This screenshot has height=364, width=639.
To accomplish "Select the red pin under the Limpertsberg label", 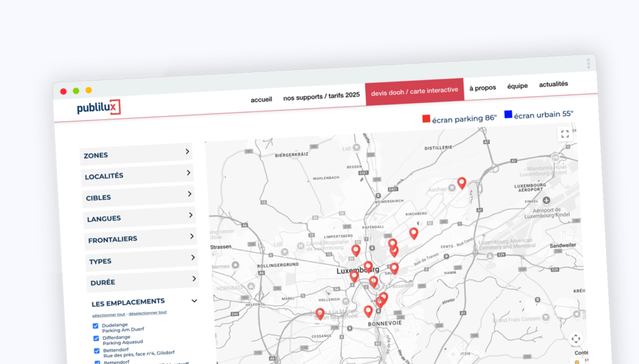I will pos(356,251).
